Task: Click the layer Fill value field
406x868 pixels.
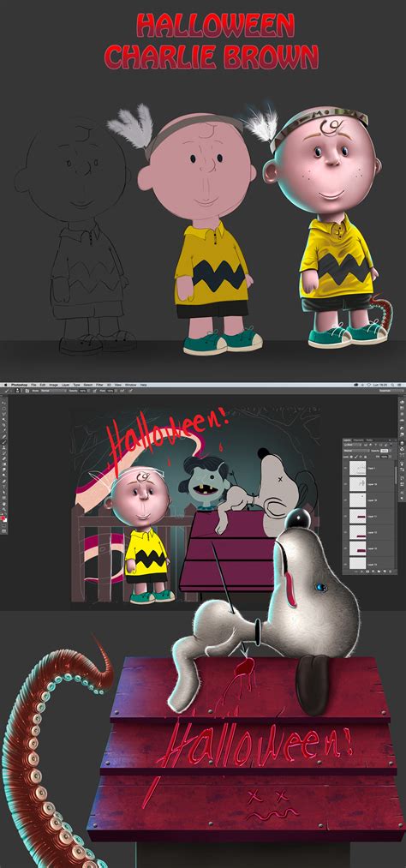Action: pos(385,457)
